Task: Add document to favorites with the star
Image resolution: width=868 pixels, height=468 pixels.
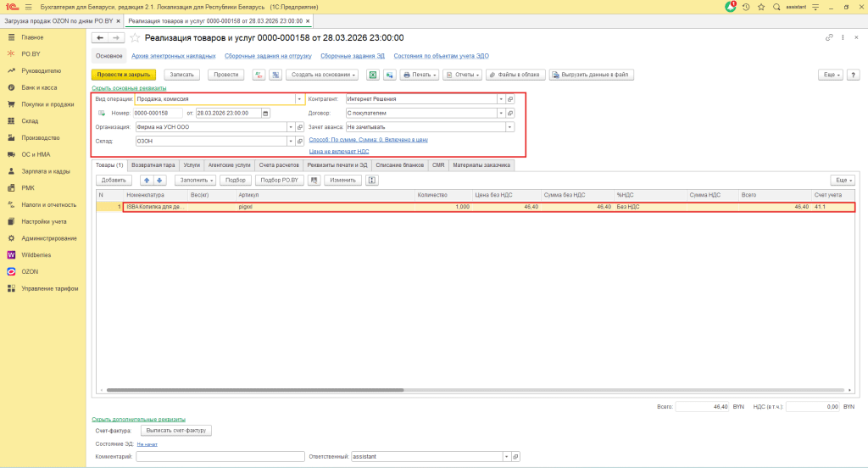Action: pyautogui.click(x=135, y=37)
